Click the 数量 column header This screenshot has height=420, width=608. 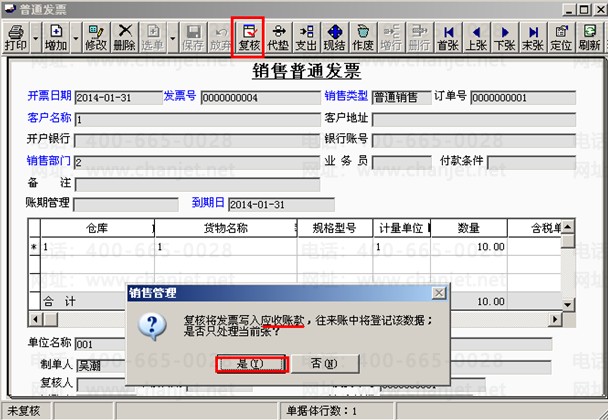469,228
